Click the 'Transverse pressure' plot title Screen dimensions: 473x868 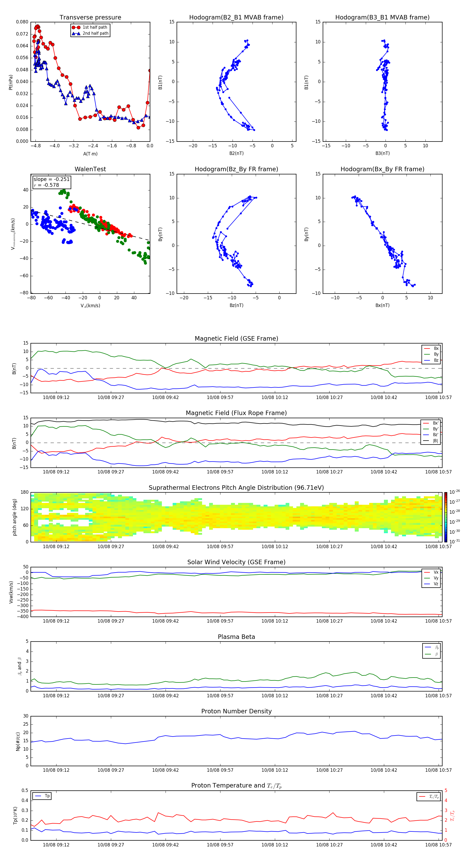(x=90, y=17)
